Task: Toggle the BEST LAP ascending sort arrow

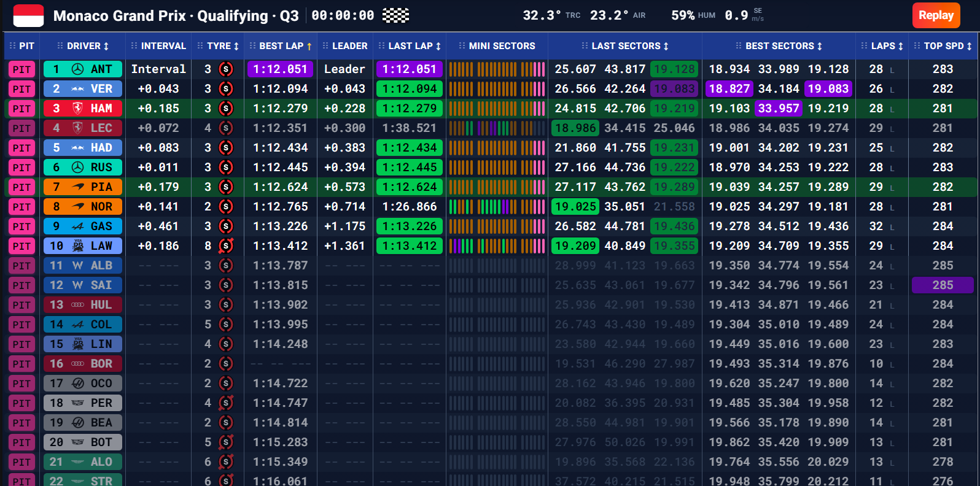Action: pyautogui.click(x=309, y=46)
